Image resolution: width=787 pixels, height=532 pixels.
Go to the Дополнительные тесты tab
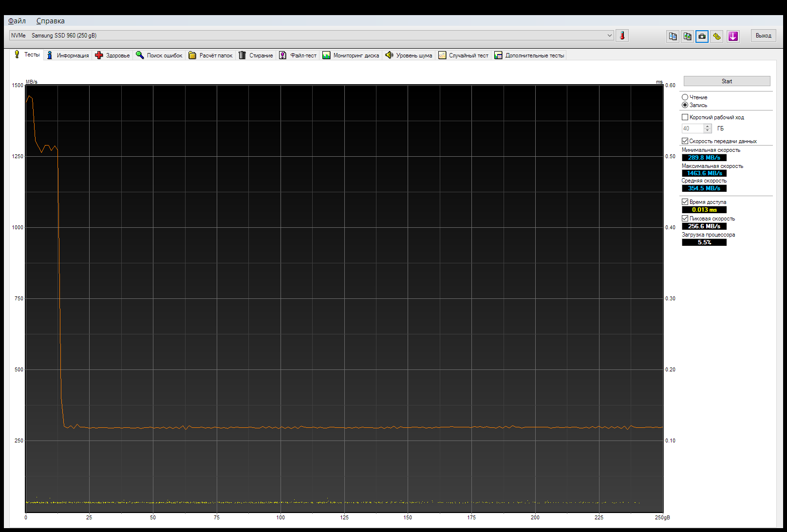[x=529, y=55]
